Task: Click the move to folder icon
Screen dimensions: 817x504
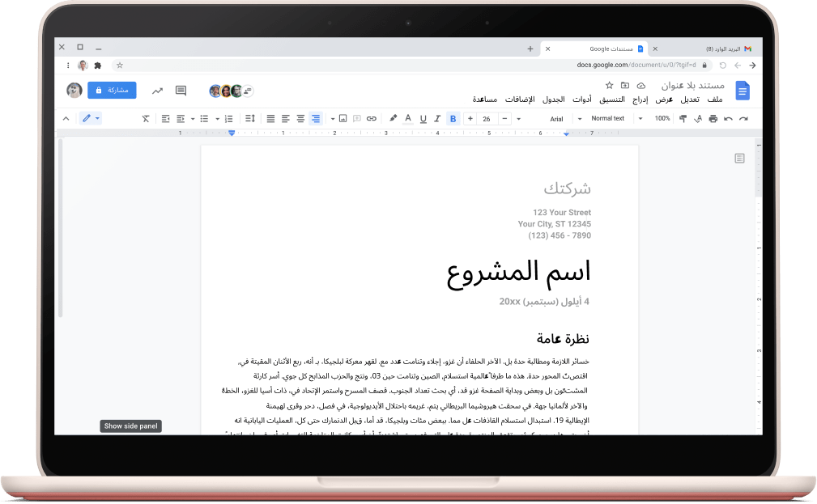Action: click(625, 86)
